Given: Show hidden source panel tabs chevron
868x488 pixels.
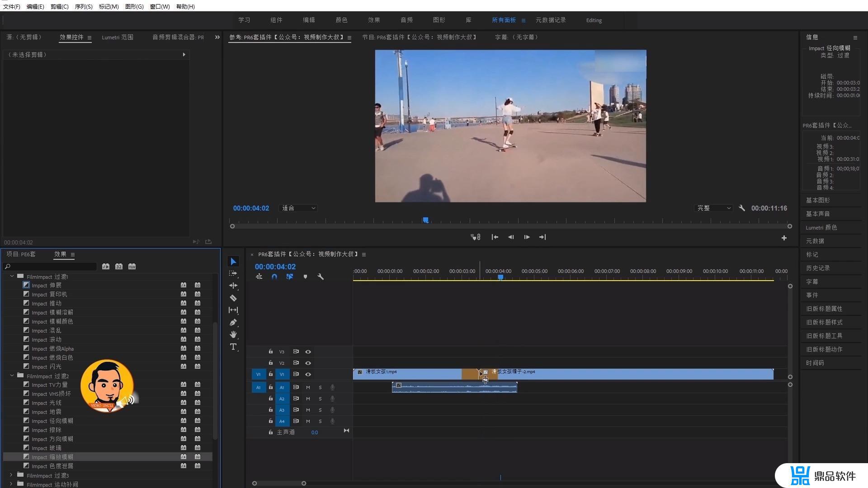Looking at the screenshot, I should tap(217, 37).
